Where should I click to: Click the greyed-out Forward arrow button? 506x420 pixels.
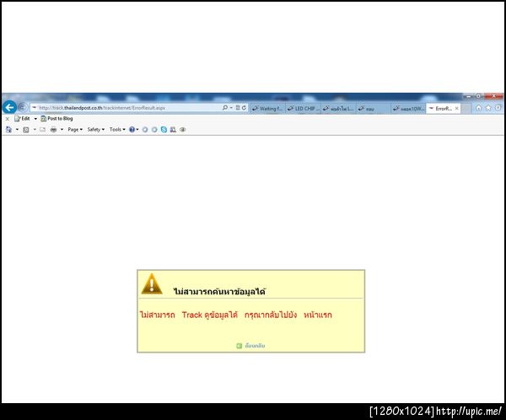[x=23, y=107]
